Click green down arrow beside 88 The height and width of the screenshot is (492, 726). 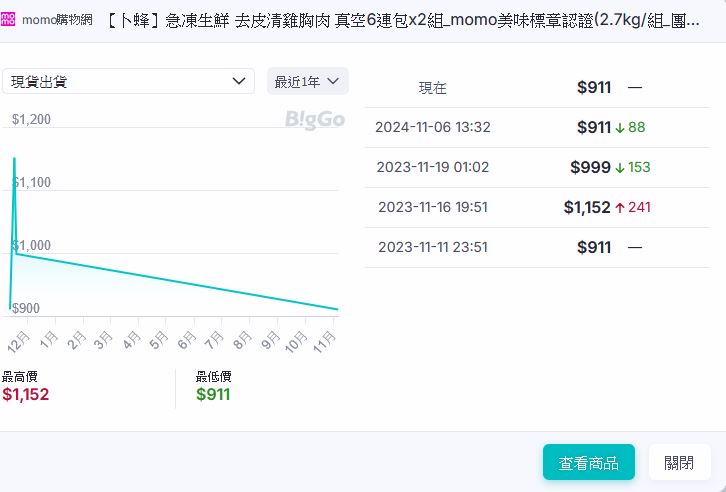[x=620, y=128]
